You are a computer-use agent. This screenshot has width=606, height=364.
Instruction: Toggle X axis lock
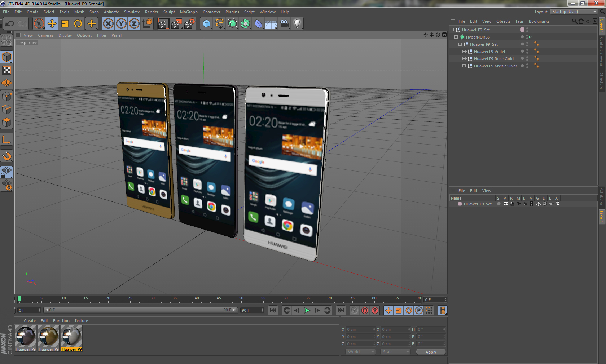(108, 24)
